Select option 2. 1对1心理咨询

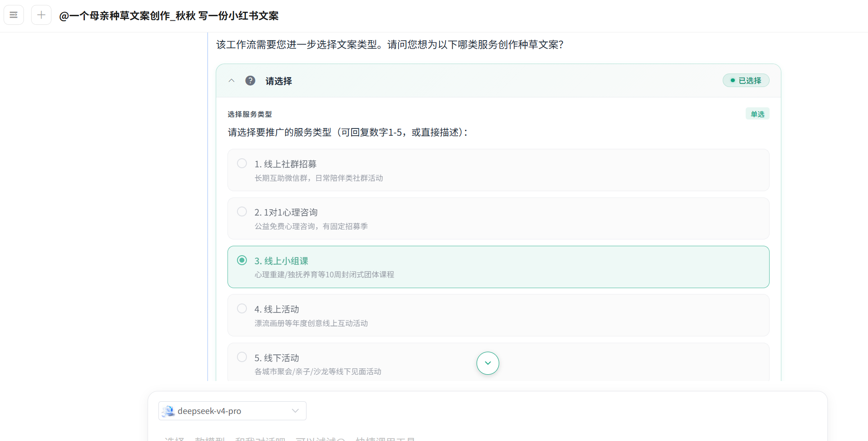(498, 218)
